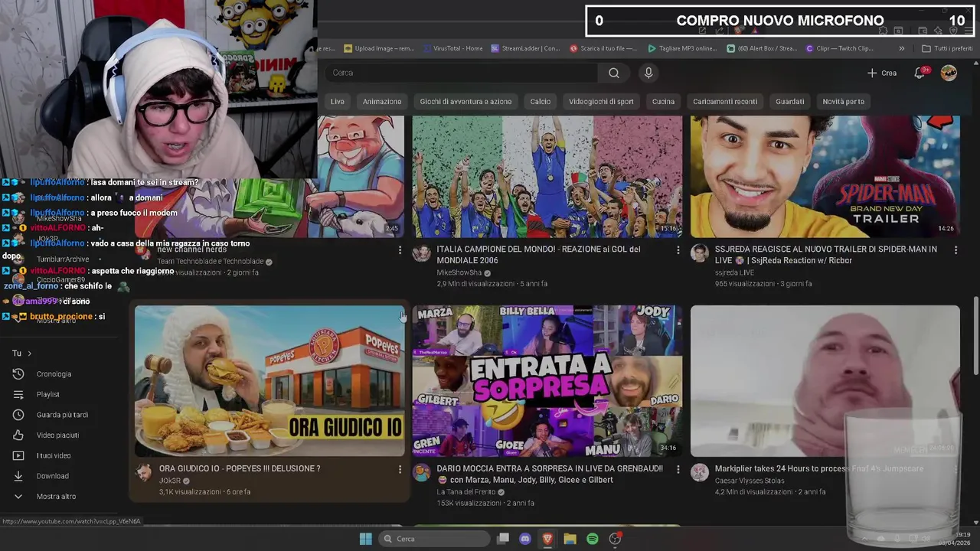Select Giochi di avventura e azione chip
Image resolution: width=980 pixels, height=551 pixels.
pyautogui.click(x=465, y=102)
